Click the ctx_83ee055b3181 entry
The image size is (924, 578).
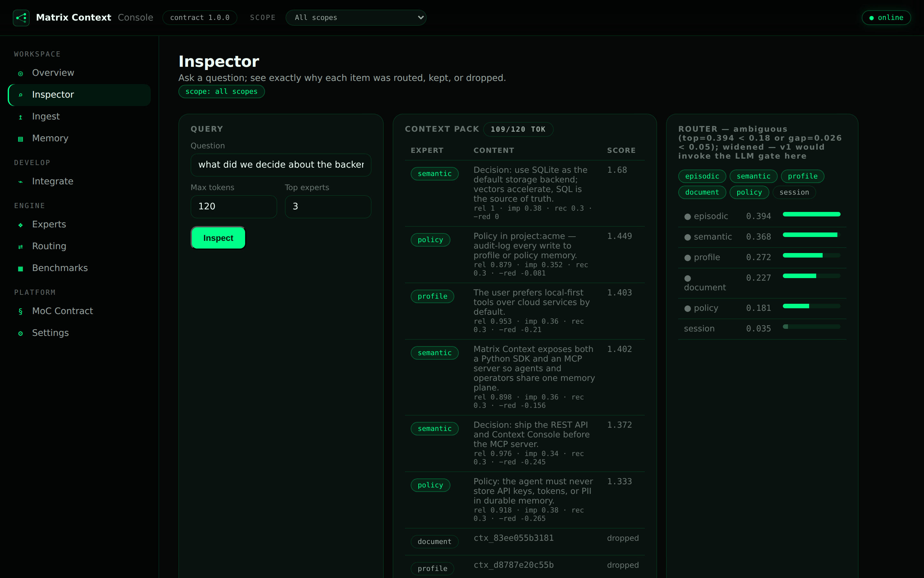point(514,538)
